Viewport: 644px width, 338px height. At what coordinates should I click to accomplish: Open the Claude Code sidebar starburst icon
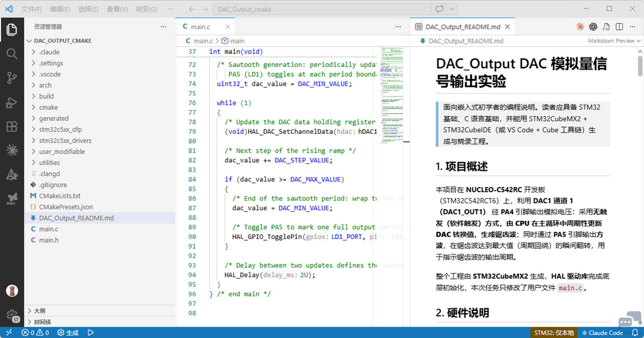click(x=12, y=150)
